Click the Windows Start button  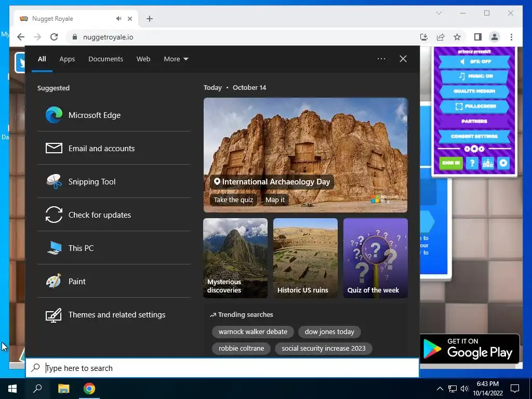click(12, 388)
